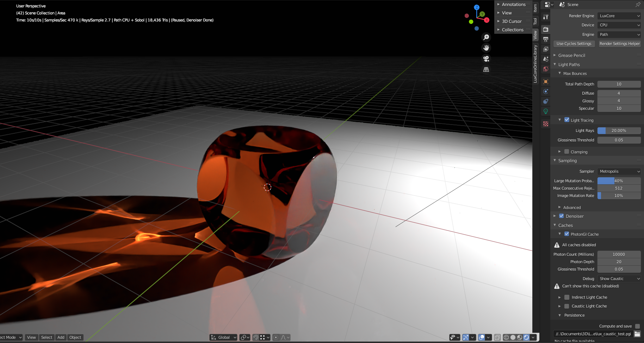Click the Render Settings Helper button
The height and width of the screenshot is (343, 644).
point(619,44)
